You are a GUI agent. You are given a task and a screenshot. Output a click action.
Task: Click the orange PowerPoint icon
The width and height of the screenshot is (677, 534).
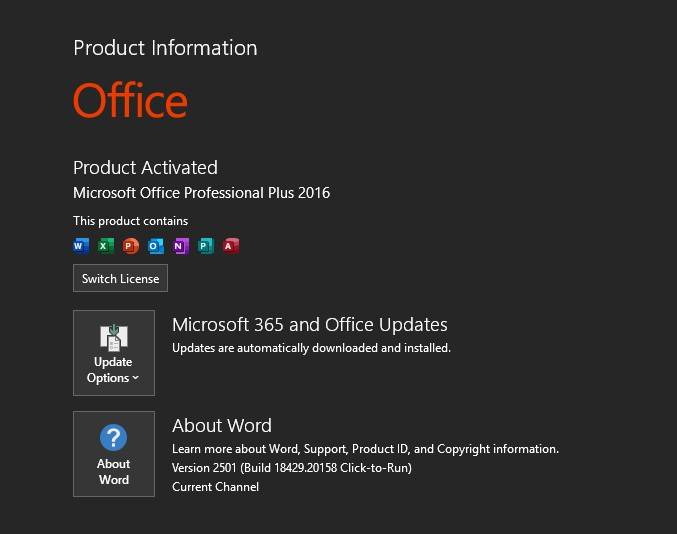coord(131,246)
